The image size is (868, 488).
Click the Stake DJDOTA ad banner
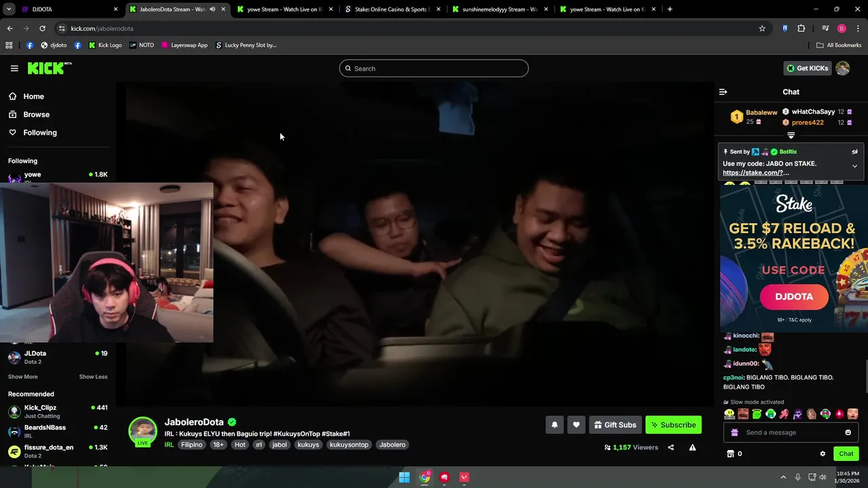coord(793,258)
